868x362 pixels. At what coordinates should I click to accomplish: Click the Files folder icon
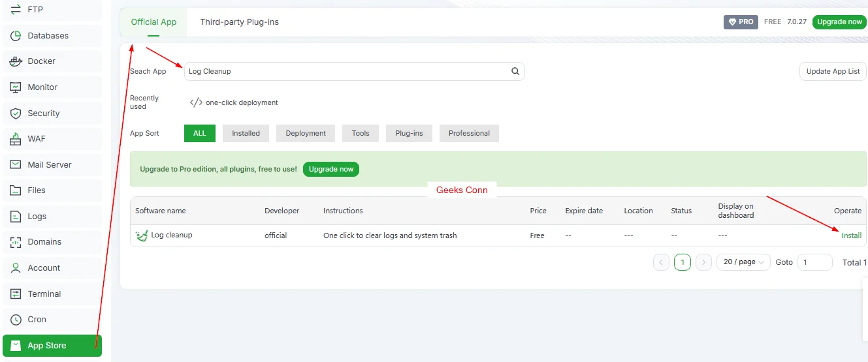tap(16, 190)
